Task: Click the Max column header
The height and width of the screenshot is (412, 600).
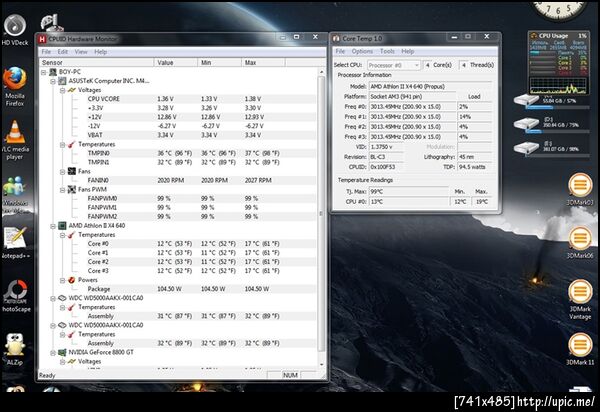Action: click(x=263, y=62)
